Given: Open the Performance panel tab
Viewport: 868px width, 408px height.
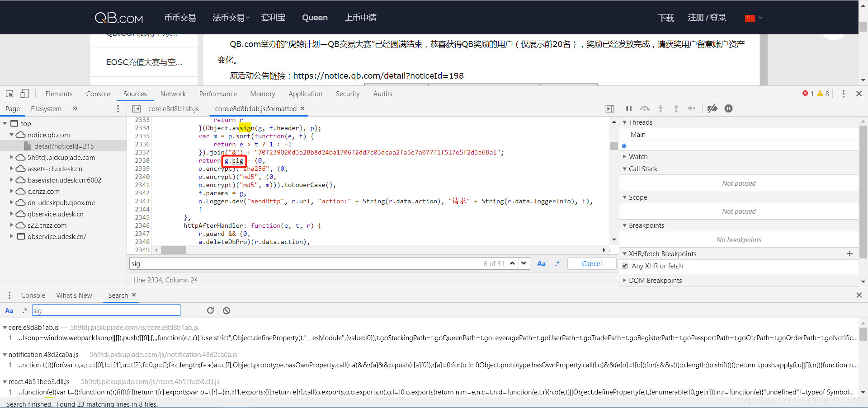Looking at the screenshot, I should [x=218, y=94].
